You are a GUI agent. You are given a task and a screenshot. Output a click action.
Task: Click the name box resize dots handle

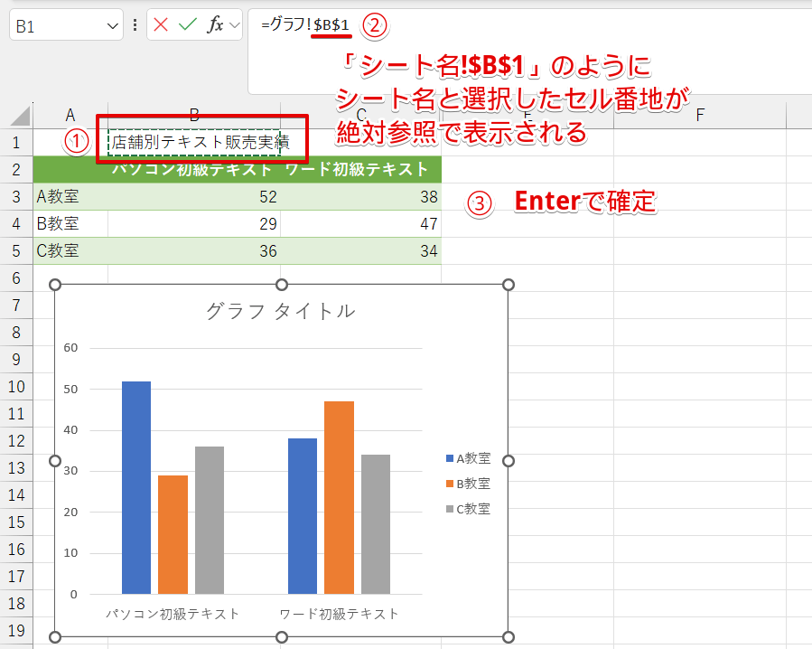(x=135, y=25)
